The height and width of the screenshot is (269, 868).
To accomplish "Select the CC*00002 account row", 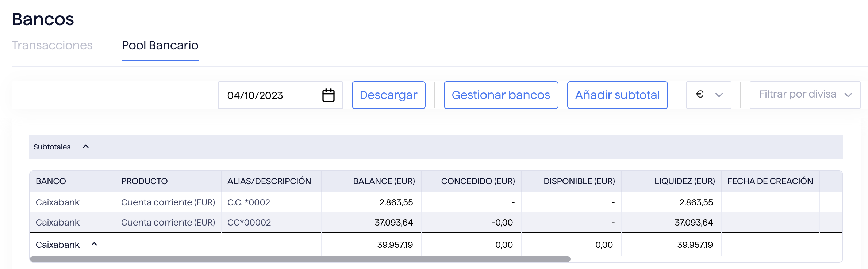I will click(x=249, y=223).
